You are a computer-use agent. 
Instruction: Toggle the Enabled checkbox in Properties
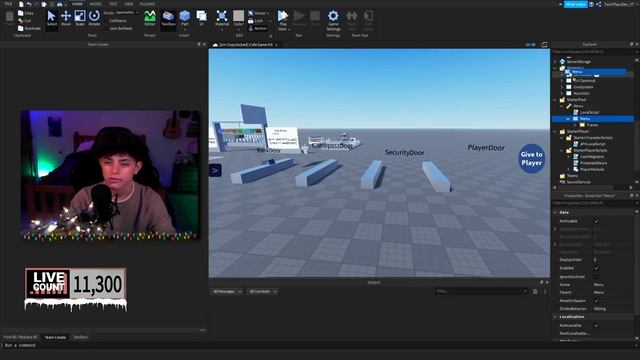596,268
